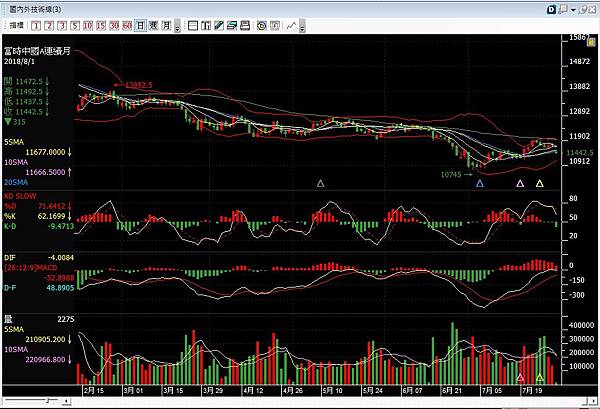This screenshot has width=600, height=409.
Task: Click the 13952.5 high price label
Action: 139,85
